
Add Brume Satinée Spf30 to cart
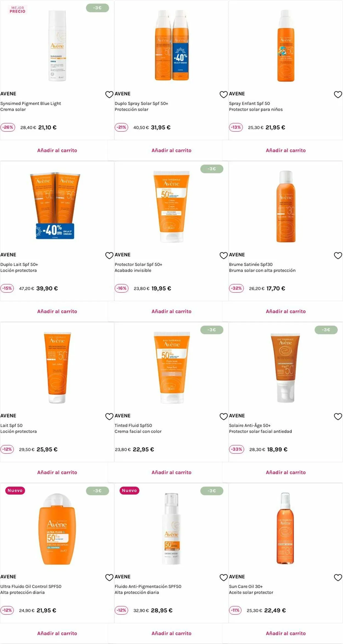(x=286, y=311)
